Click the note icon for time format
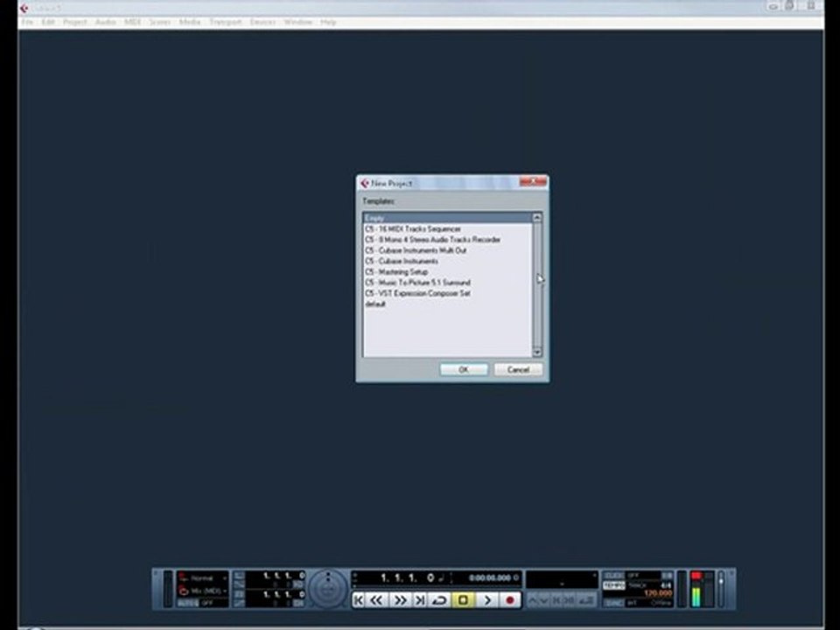This screenshot has width=840, height=630. pyautogui.click(x=441, y=577)
